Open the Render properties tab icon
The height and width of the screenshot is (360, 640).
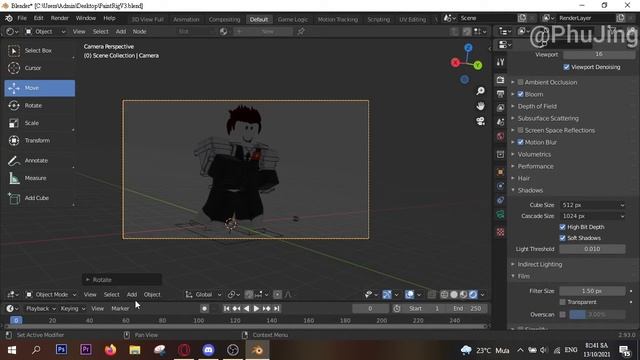click(500, 80)
